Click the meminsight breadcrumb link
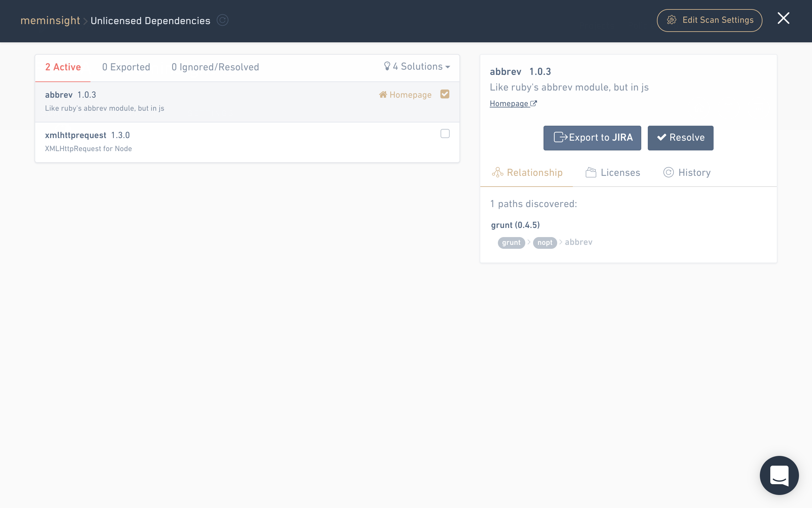 (50, 21)
